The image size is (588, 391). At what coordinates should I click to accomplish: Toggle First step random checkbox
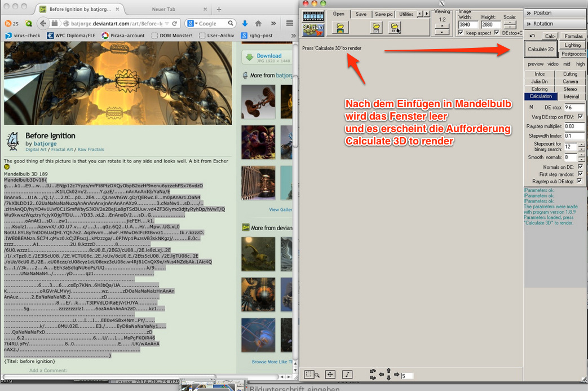coord(581,174)
